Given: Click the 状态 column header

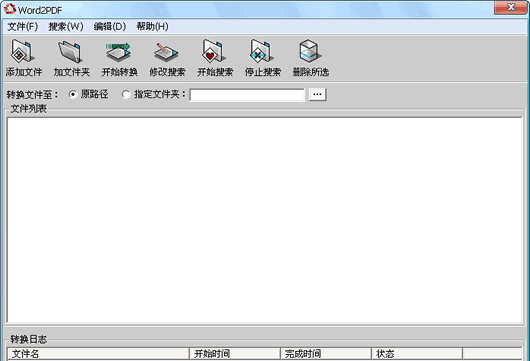Looking at the screenshot, I should tap(417, 354).
